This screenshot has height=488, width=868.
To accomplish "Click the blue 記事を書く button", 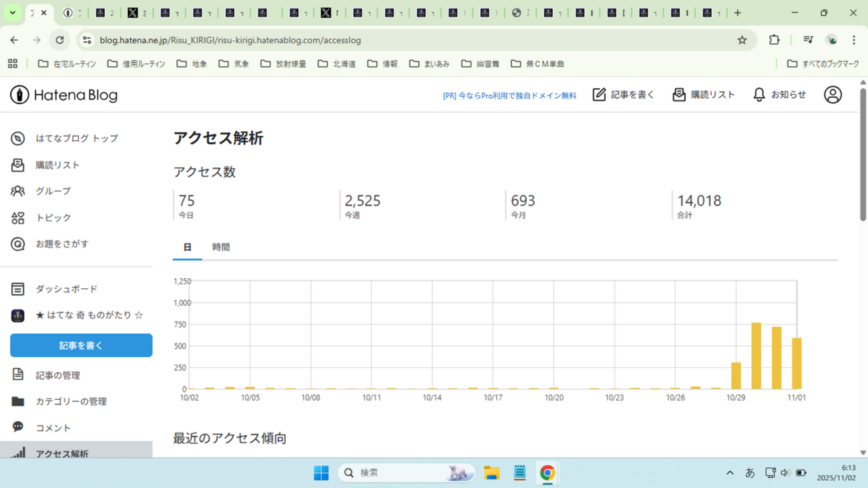I will [81, 346].
